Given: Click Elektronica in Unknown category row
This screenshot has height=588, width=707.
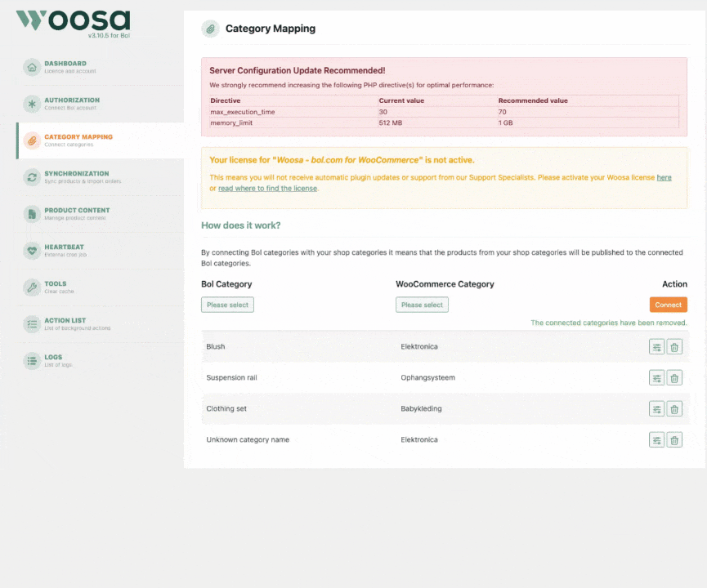Looking at the screenshot, I should (x=419, y=439).
